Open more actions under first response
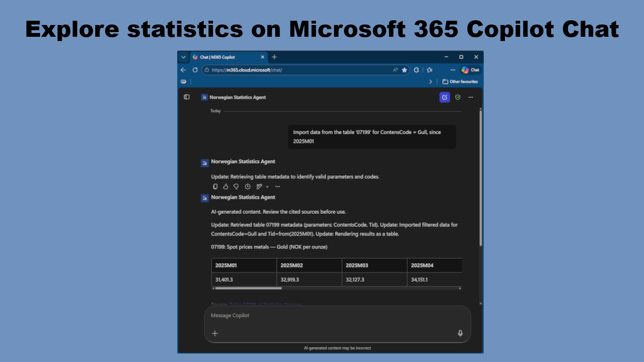Screen dimensions: 644x362 click(x=278, y=186)
